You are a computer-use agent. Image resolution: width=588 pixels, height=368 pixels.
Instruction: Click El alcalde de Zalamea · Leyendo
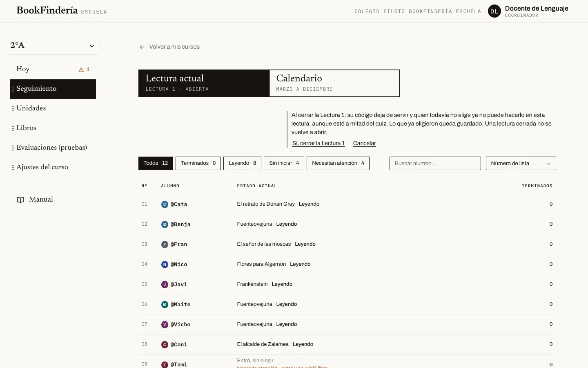(x=275, y=344)
